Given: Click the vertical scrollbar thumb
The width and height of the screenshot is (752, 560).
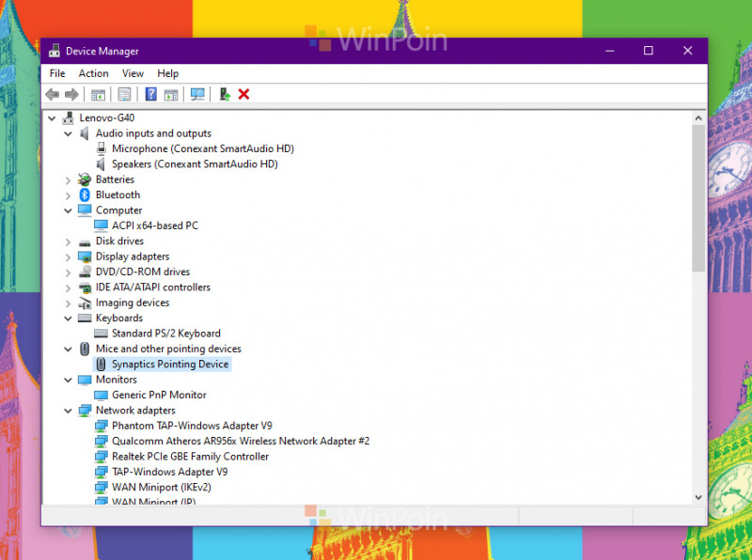Looking at the screenshot, I should 698,197.
